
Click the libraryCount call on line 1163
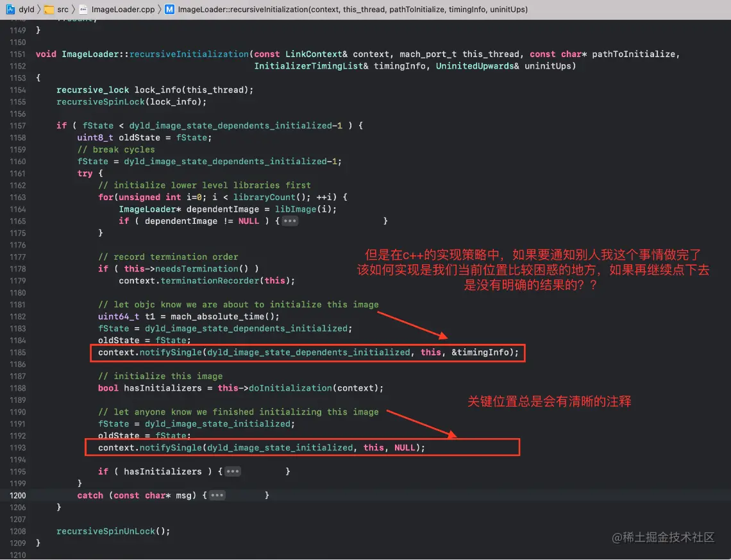point(267,197)
